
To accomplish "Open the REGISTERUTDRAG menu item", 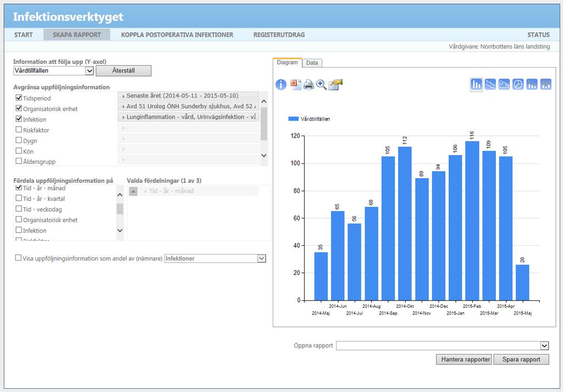I will [x=279, y=35].
